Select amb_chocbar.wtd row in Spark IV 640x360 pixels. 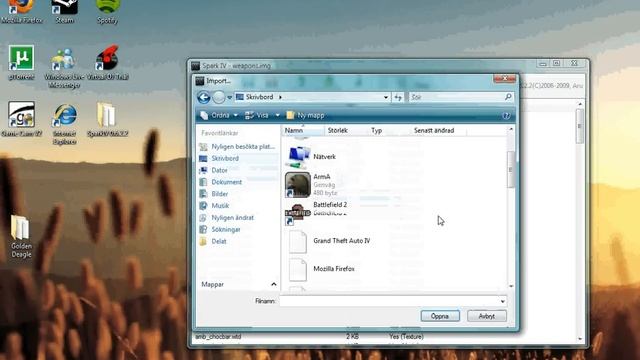click(309, 337)
